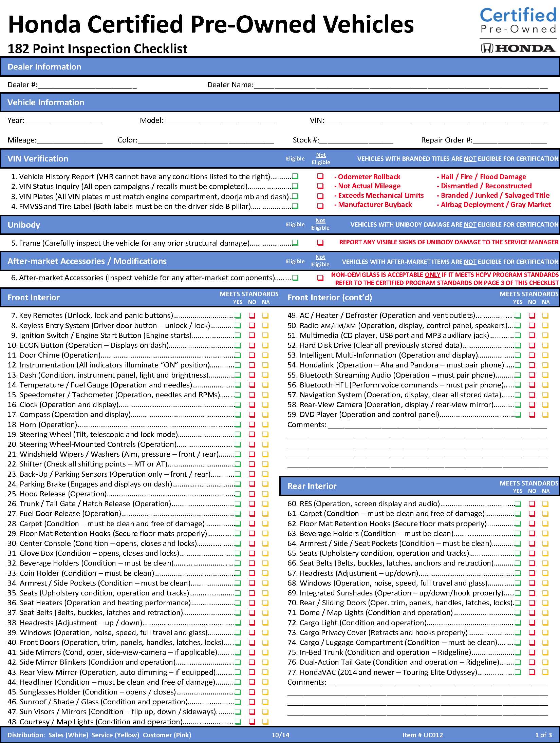Check Eligible box for Frame inspection
560x743 pixels.
(x=295, y=243)
